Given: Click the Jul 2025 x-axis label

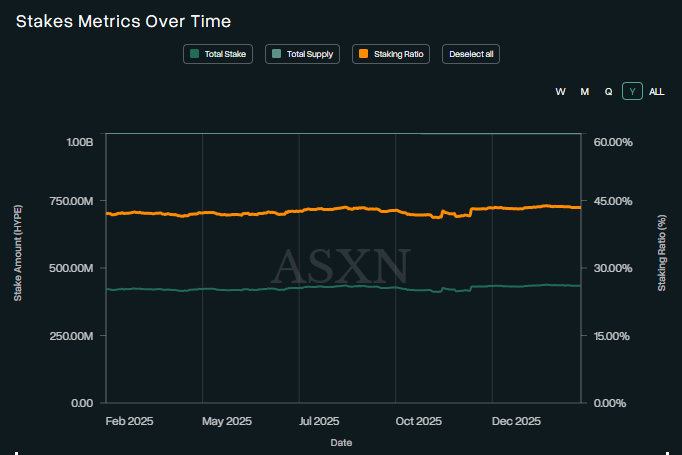Looking at the screenshot, I should coord(319,422).
